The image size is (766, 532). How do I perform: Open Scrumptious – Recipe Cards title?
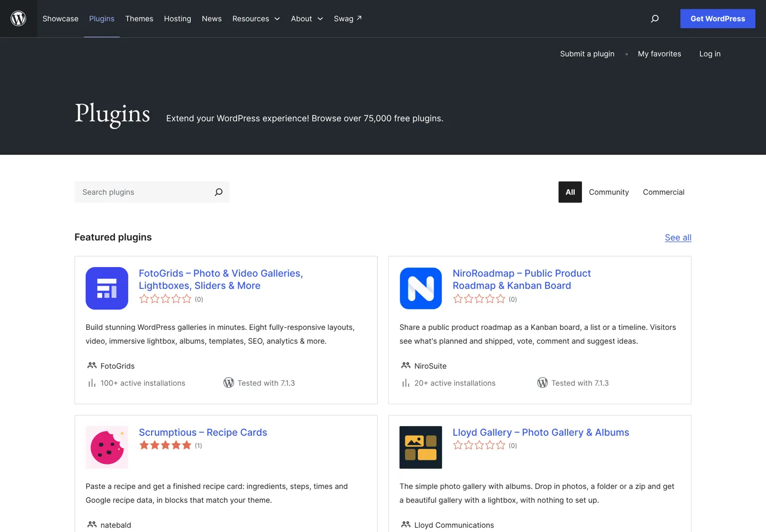click(x=203, y=433)
